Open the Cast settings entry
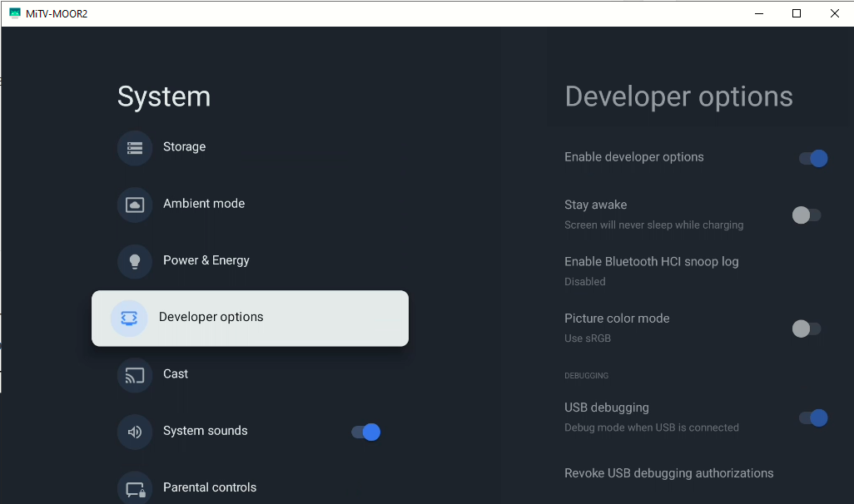 (x=250, y=375)
